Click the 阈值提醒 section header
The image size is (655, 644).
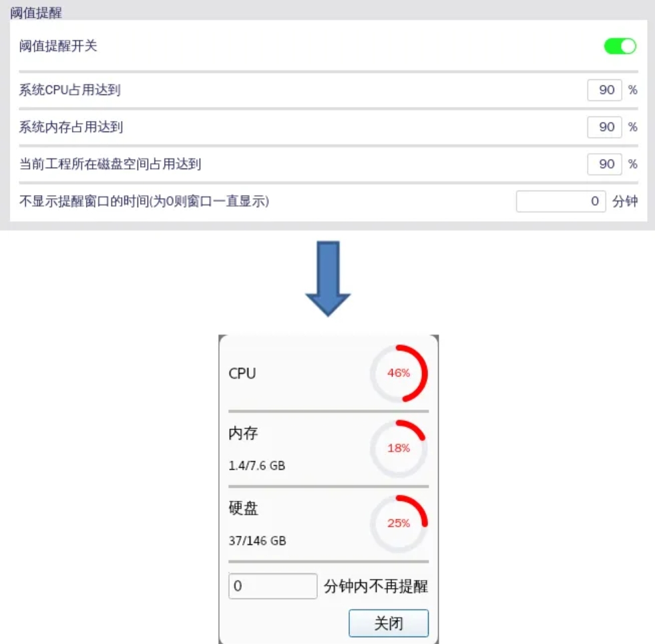36,13
